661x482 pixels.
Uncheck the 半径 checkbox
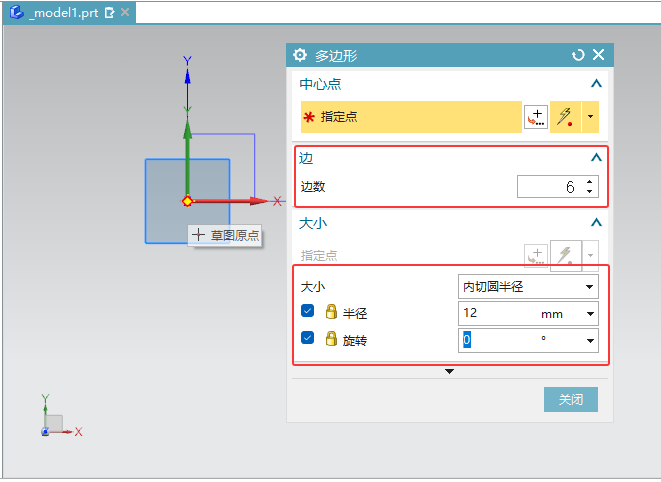307,311
